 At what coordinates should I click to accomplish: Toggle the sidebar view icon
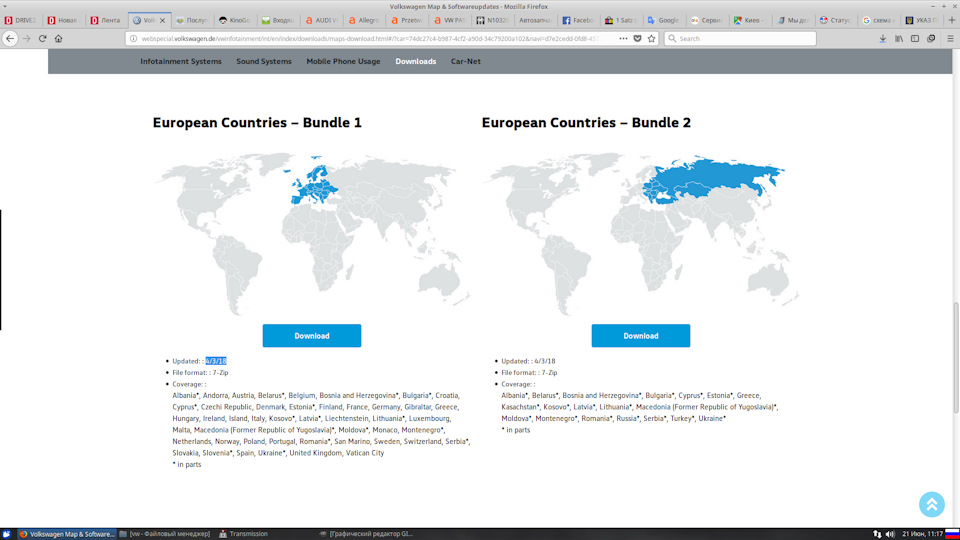[915, 39]
